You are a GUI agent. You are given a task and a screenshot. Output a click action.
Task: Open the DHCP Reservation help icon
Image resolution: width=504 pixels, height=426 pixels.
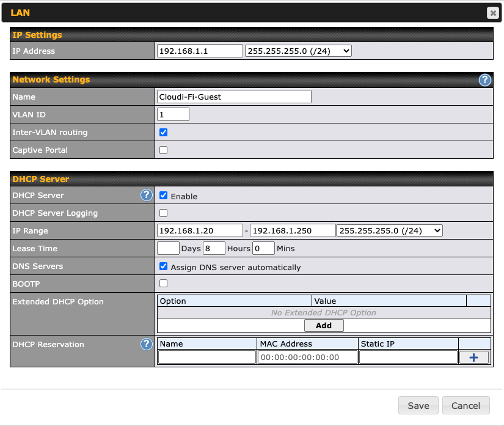[147, 344]
